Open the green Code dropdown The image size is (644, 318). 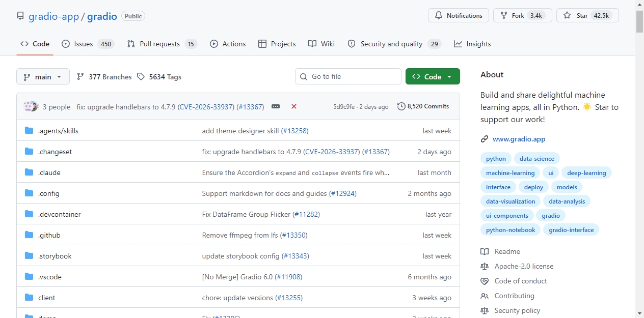(x=433, y=76)
